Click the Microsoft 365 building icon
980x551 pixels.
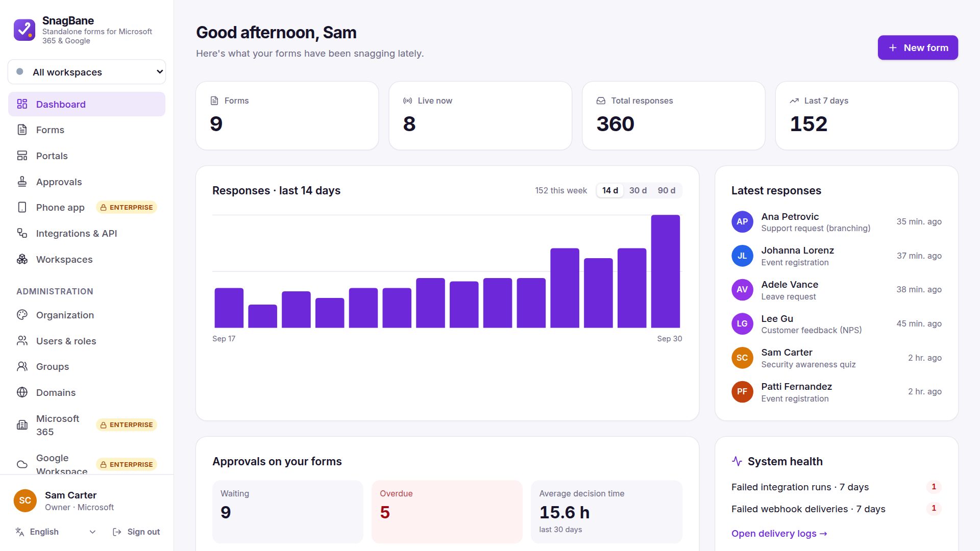tap(22, 425)
